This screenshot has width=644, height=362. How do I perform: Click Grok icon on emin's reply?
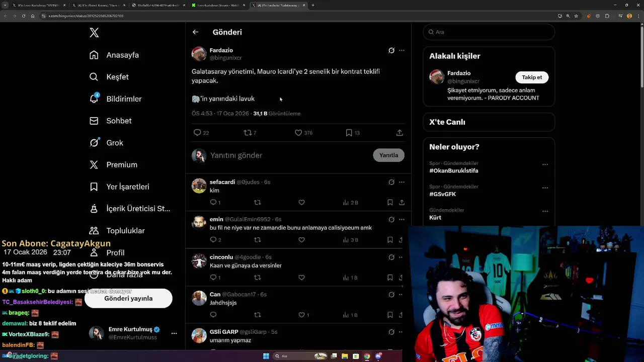391,219
